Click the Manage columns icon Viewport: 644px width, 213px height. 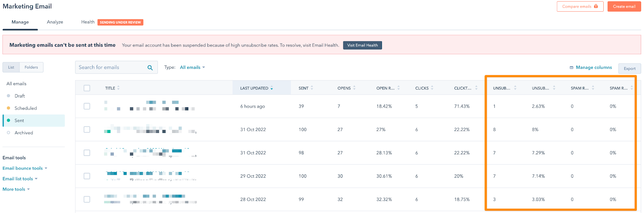[x=572, y=68]
